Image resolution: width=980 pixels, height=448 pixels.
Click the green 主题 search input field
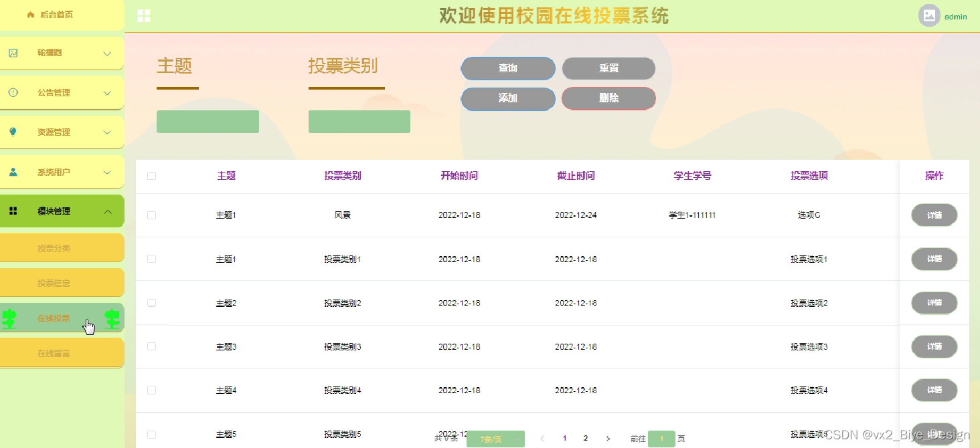[x=208, y=122]
